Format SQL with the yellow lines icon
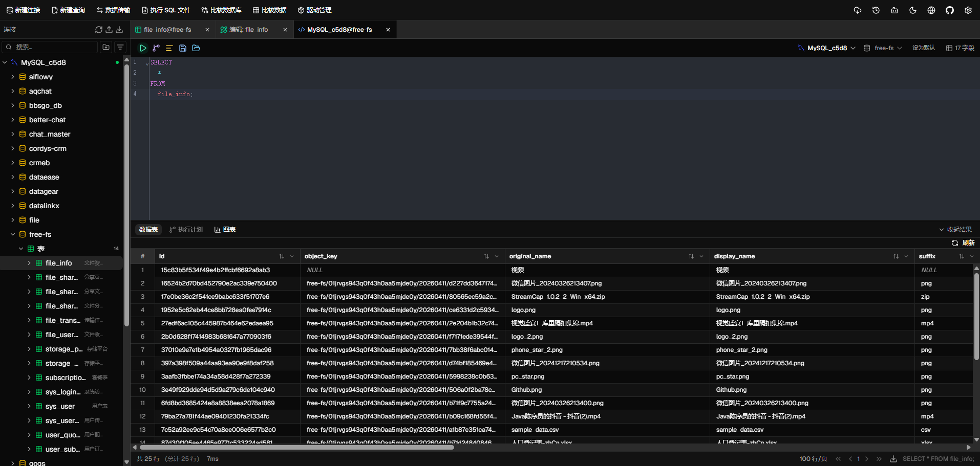The height and width of the screenshot is (466, 980). (169, 48)
